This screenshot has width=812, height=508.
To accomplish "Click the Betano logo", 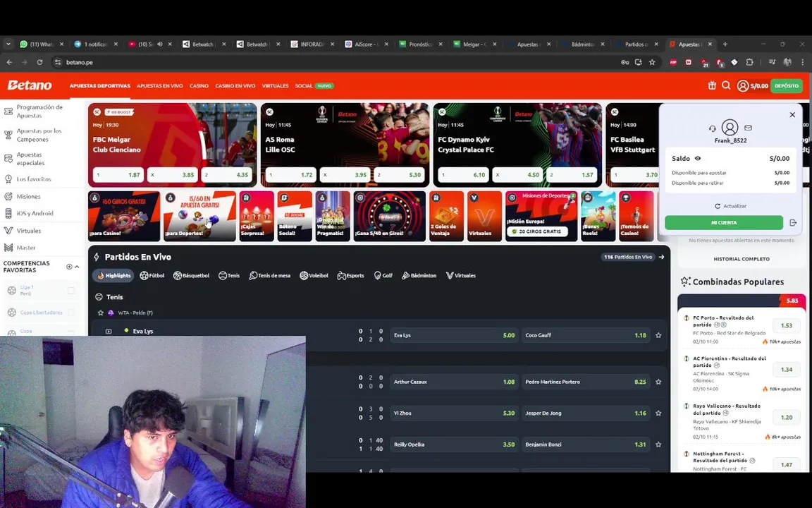I will point(30,85).
